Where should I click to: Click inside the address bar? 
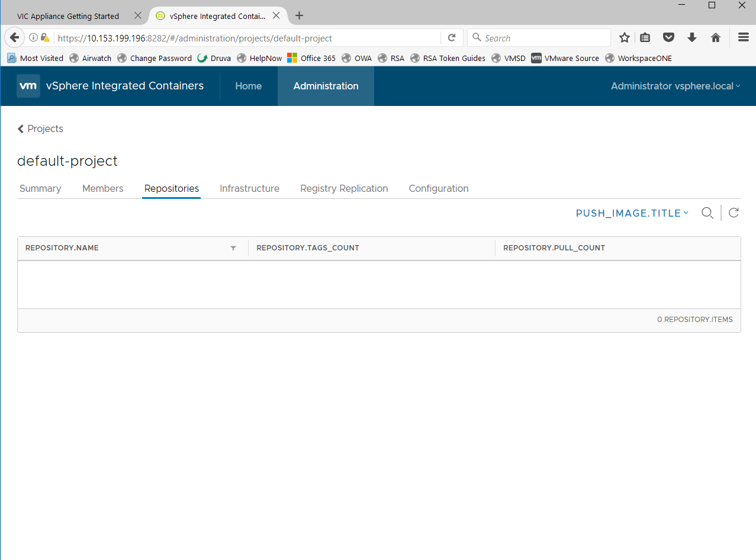pyautogui.click(x=237, y=37)
